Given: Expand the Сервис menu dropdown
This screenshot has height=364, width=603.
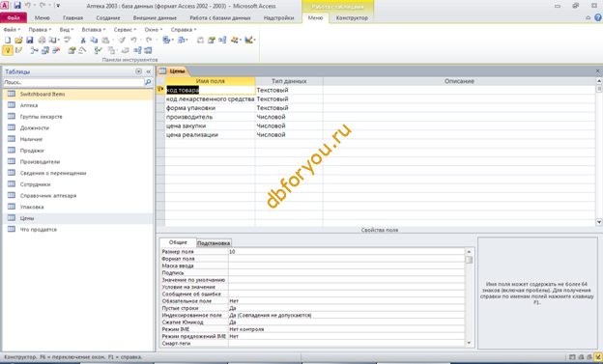Looking at the screenshot, I should (x=125, y=30).
